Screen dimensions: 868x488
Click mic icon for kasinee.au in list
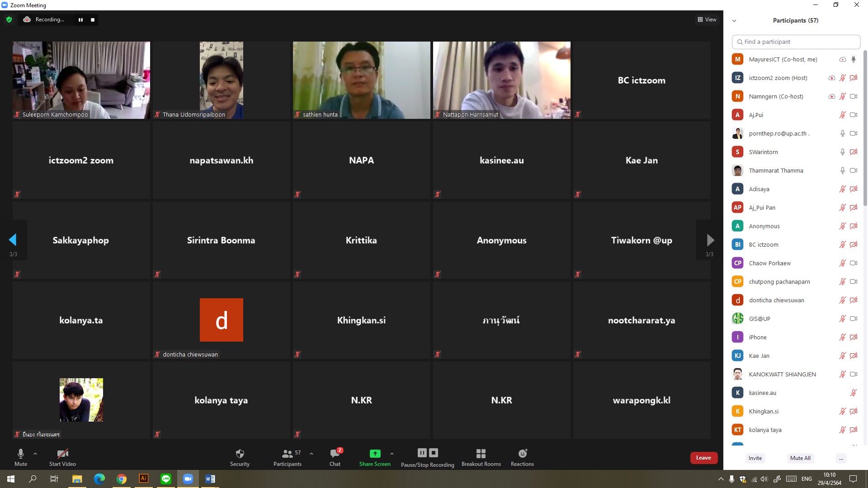[854, 393]
